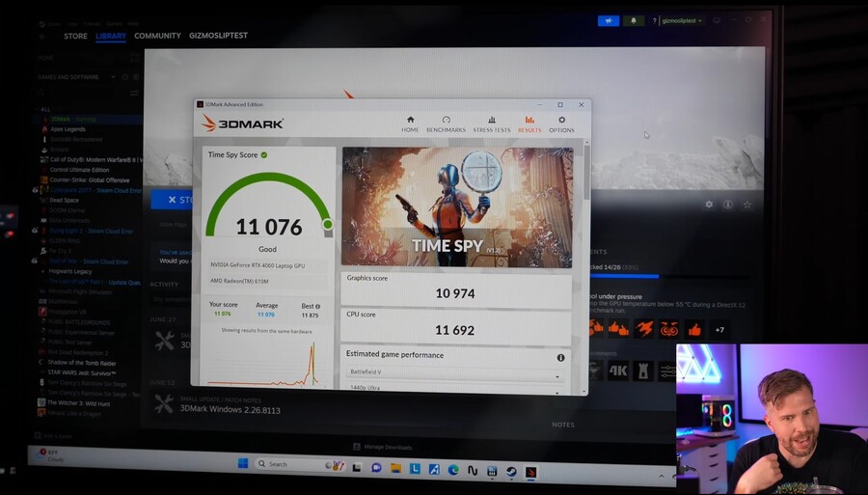Open gizmosliptest account dropdown
Screen dimensions: 868x495
[682, 20]
